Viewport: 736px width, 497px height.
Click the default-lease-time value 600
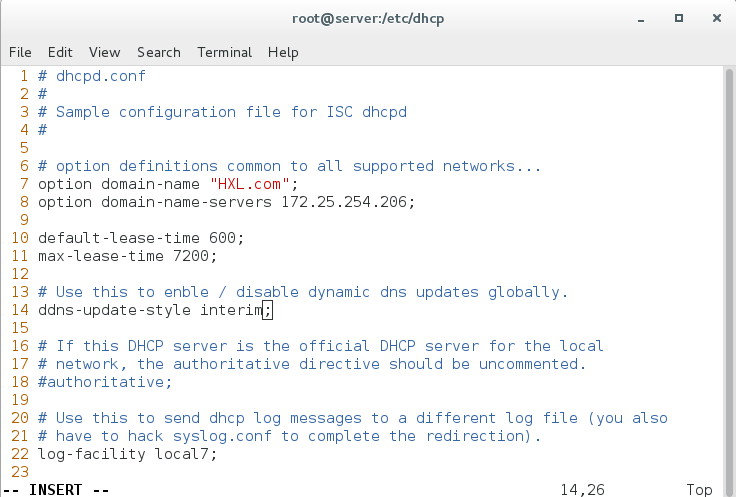(x=222, y=238)
